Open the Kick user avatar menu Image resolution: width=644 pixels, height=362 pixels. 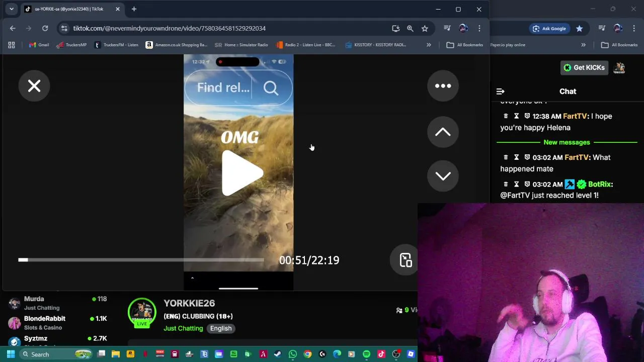tap(620, 67)
